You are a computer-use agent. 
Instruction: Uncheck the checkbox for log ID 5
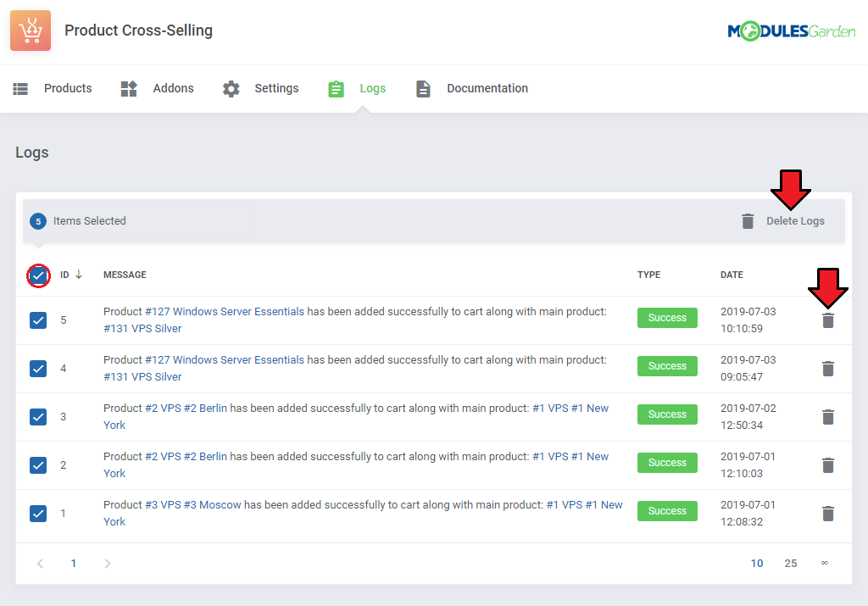tap(38, 320)
